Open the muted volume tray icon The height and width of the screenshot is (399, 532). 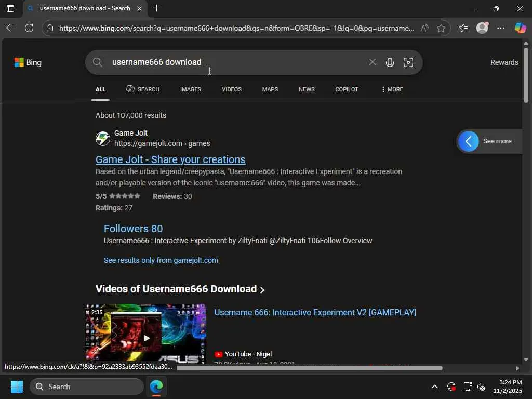[481, 387]
